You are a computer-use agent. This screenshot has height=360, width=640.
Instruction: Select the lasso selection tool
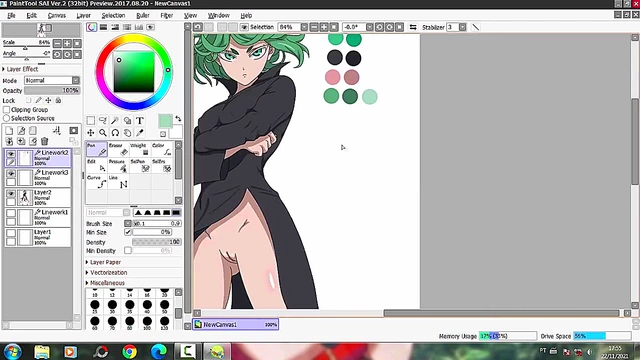pos(103,120)
